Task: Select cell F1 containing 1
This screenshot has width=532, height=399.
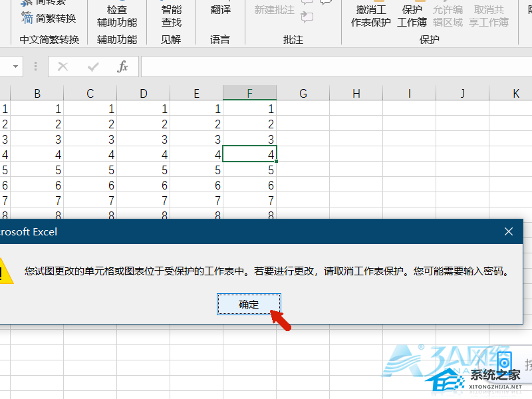Action: pyautogui.click(x=250, y=108)
